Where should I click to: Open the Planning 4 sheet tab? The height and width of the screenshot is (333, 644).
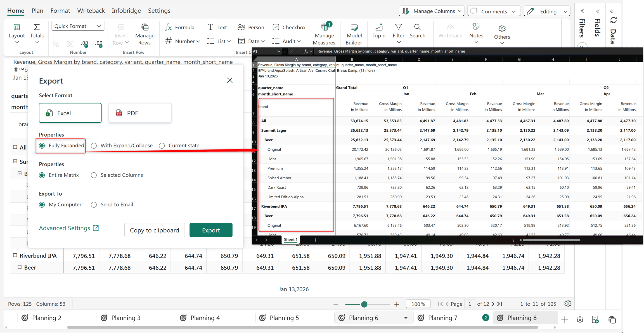(x=200, y=318)
